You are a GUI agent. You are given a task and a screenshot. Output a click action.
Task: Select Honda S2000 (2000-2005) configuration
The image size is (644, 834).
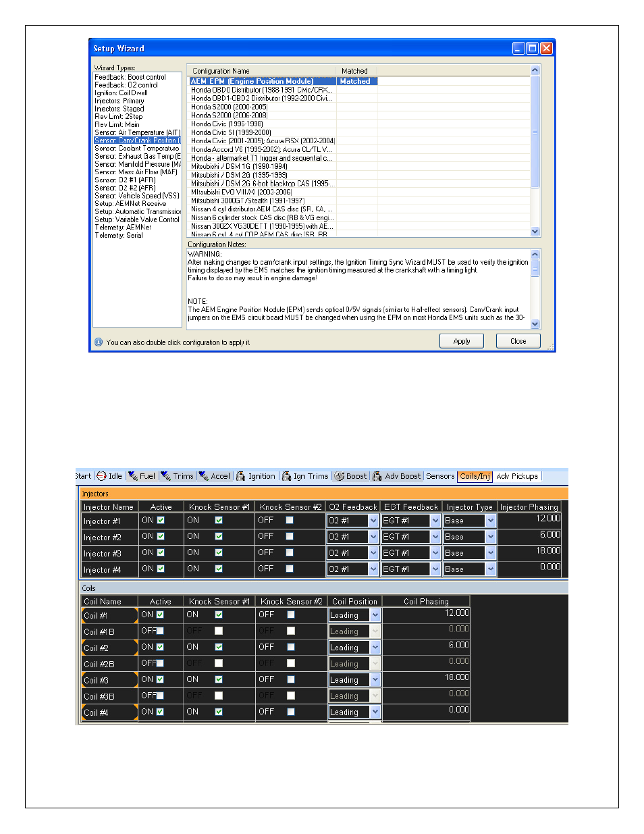click(x=230, y=107)
